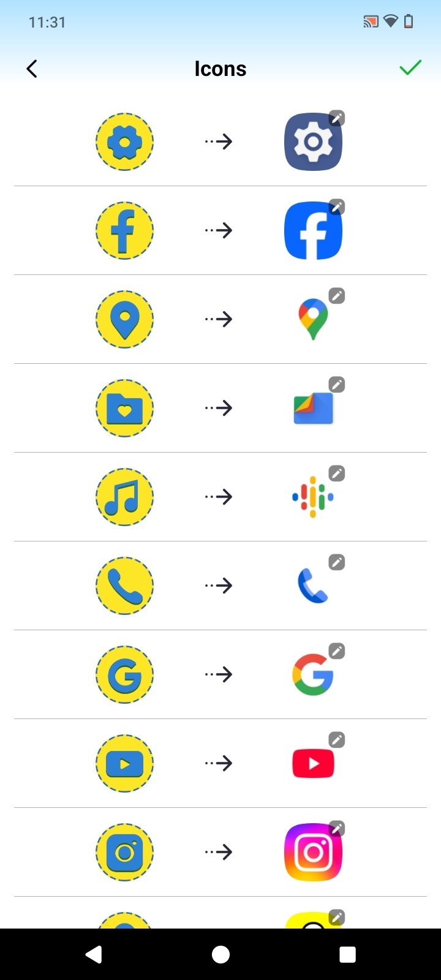
Task: Tap the edit pencil on the Phone app icon
Action: tap(336, 562)
